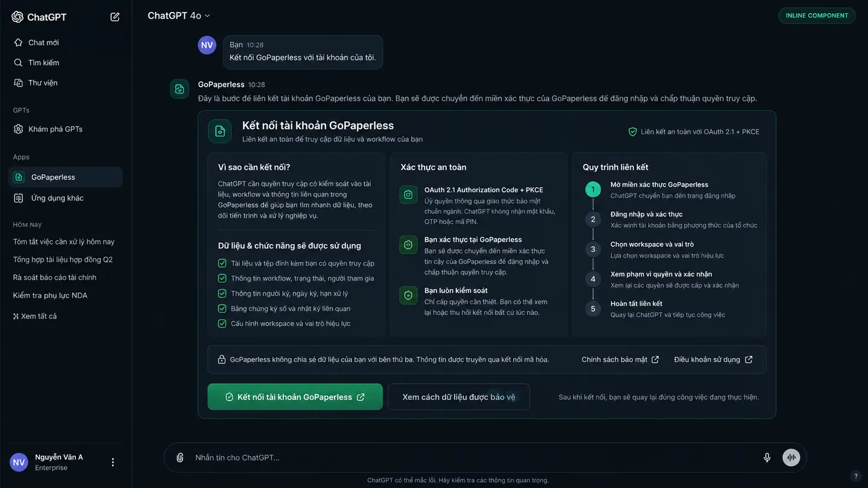Screen dimensions: 868x488
Task: Click the icon beside Bạn luôn kiểm soát
Action: 409,295
